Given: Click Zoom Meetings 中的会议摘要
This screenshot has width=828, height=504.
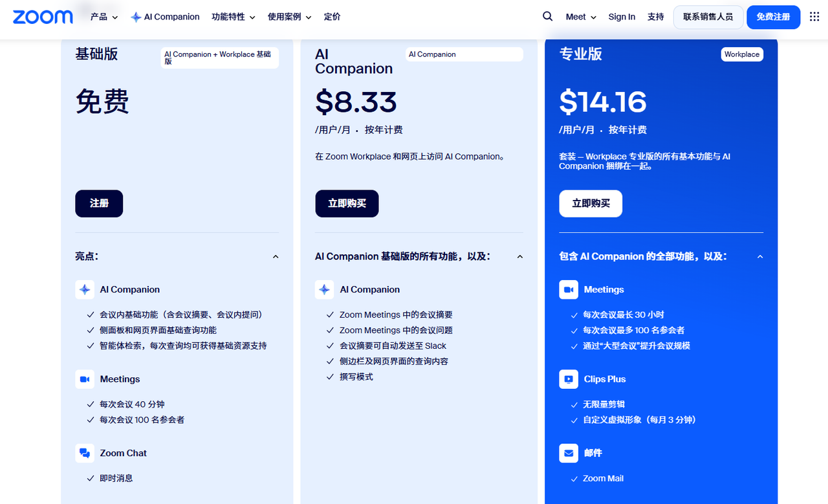Looking at the screenshot, I should [396, 315].
